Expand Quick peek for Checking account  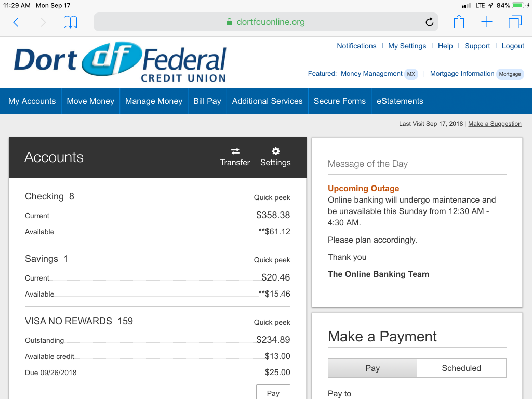pos(272,197)
